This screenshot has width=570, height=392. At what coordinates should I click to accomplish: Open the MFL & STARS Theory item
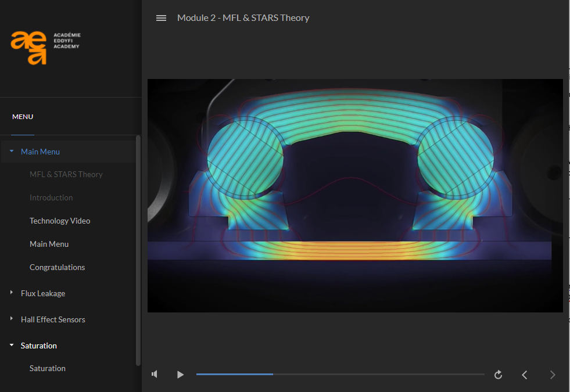[66, 174]
